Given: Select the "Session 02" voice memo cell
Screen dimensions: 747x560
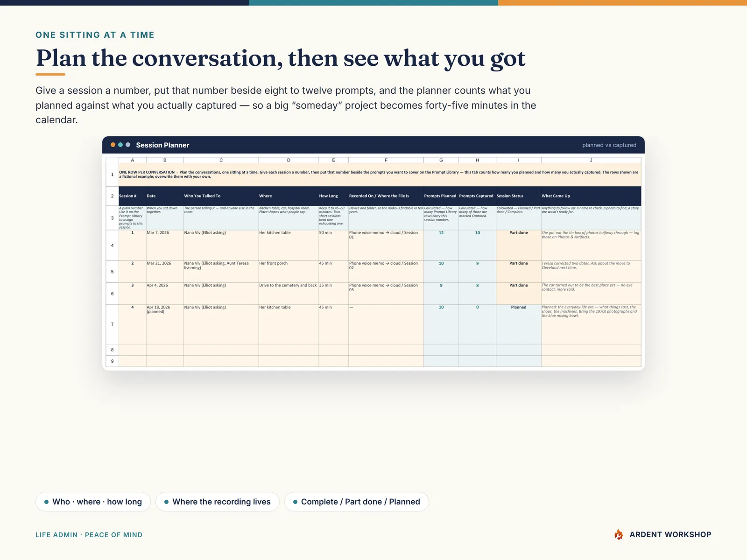Looking at the screenshot, I should pos(386,272).
